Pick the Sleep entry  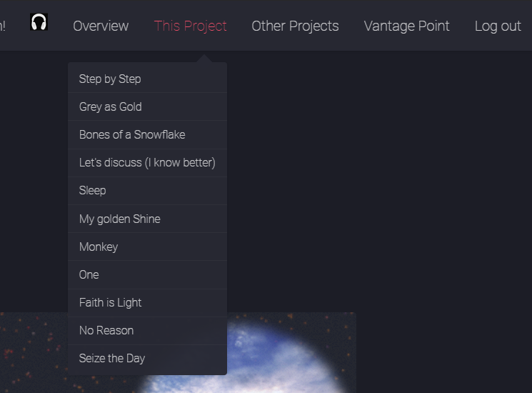click(92, 190)
